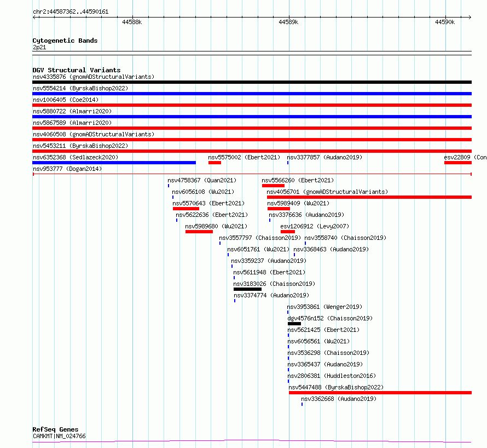
Task: Click the right arrow of the ruler
Action: [470, 18]
